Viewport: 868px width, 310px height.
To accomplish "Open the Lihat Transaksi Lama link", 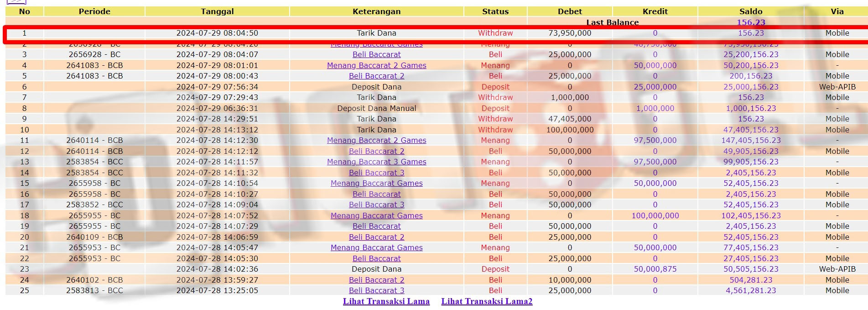I will [386, 301].
